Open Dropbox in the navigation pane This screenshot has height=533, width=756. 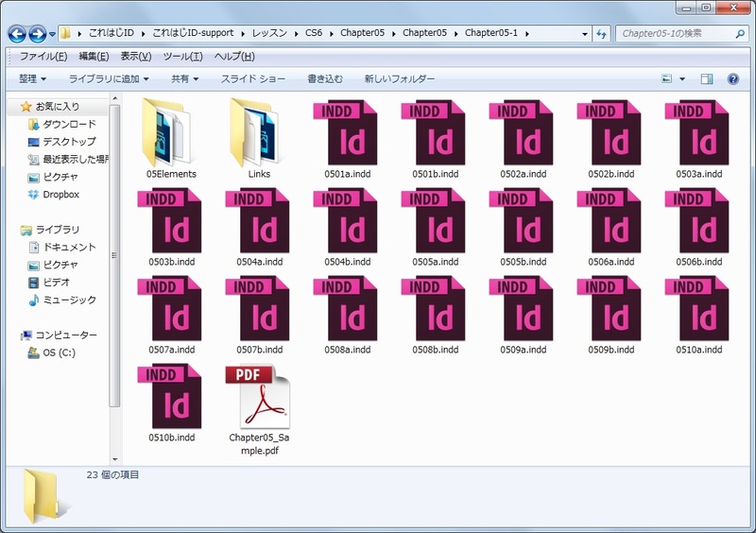click(x=53, y=195)
